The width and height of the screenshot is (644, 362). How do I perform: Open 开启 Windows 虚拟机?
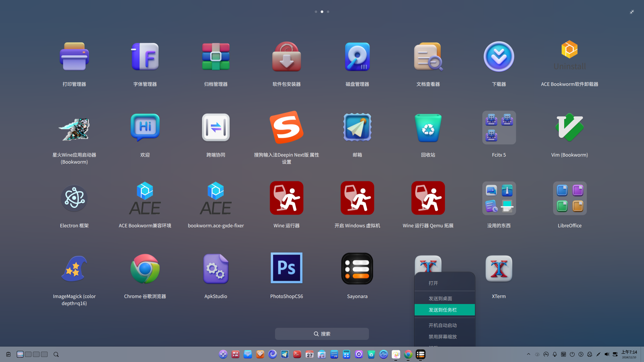(x=357, y=198)
